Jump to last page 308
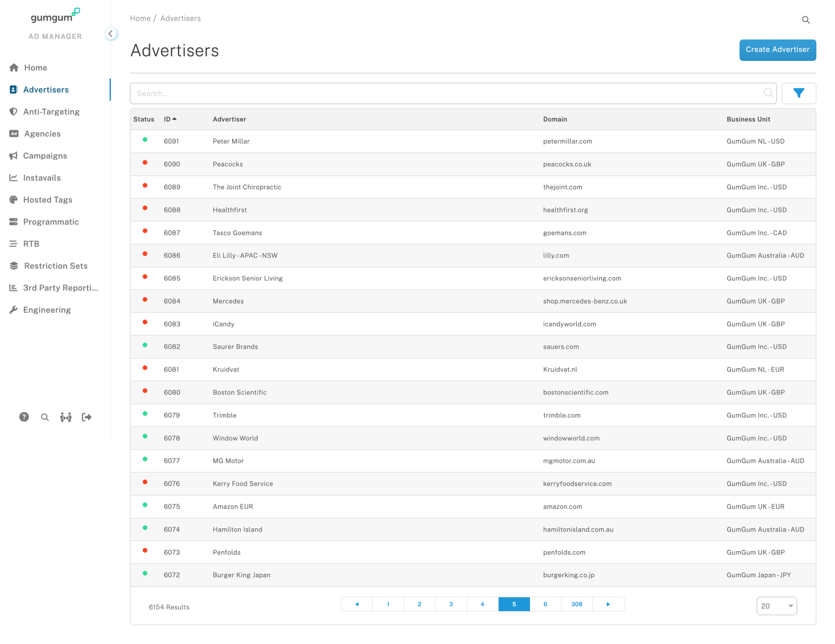The image size is (835, 644). tap(577, 604)
